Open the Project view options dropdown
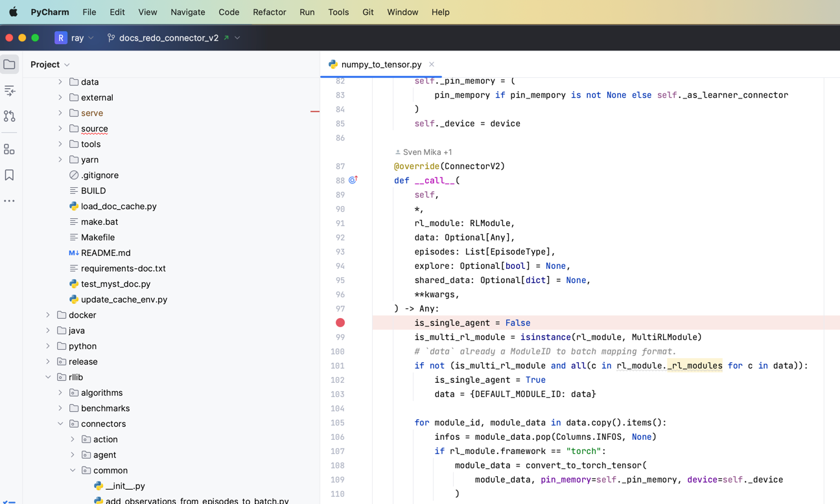Screen dimensions: 840x504 [50, 64]
